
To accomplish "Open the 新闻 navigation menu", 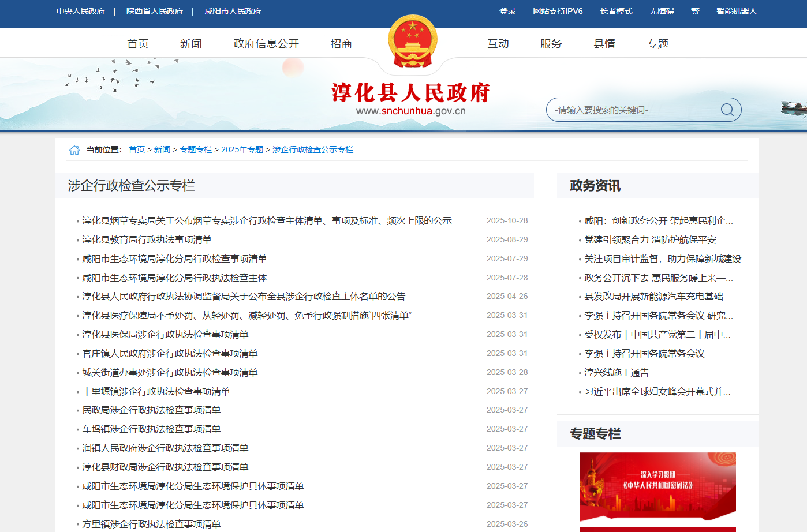I will tap(190, 44).
